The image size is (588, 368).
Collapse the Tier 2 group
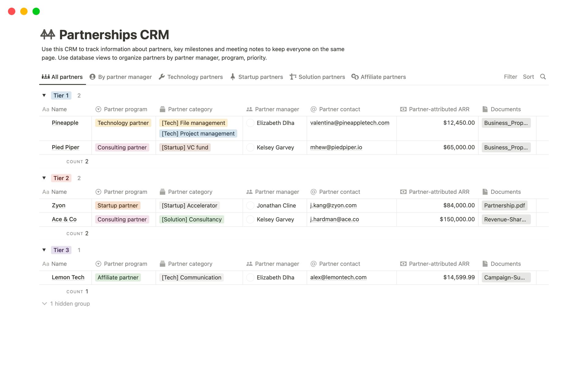44,178
